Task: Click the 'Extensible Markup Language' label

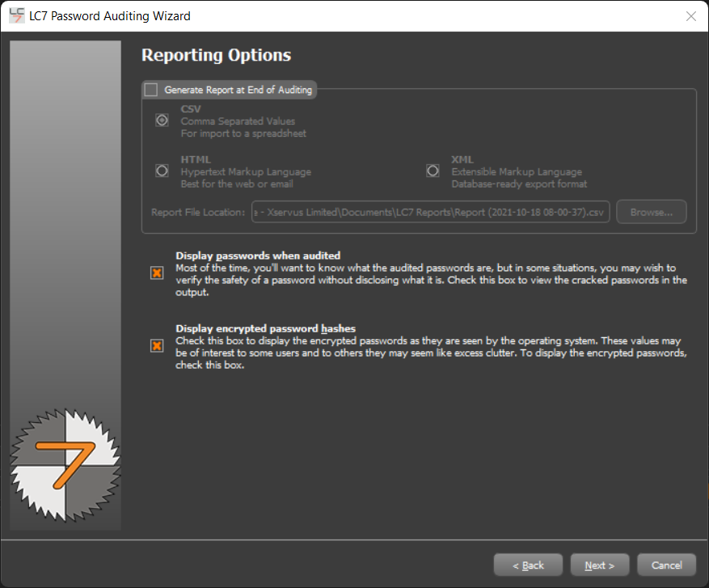Action: pyautogui.click(x=517, y=172)
